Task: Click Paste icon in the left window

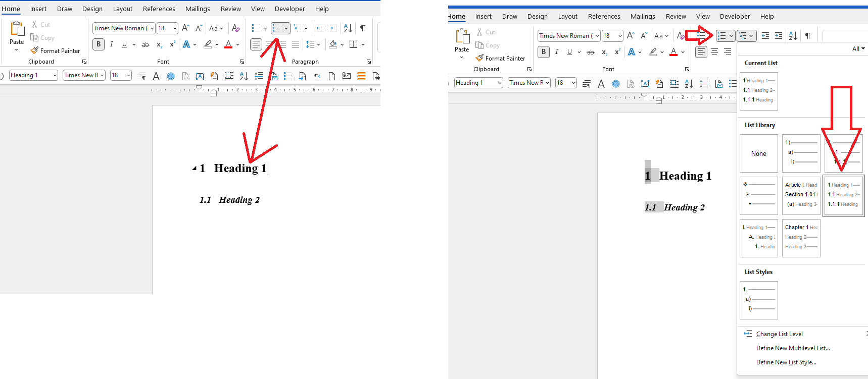Action: coord(17,29)
